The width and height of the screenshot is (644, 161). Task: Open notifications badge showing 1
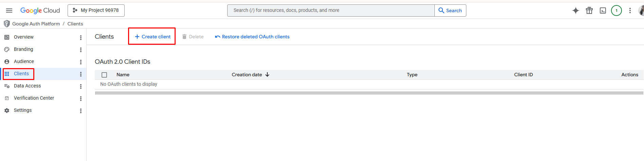616,11
